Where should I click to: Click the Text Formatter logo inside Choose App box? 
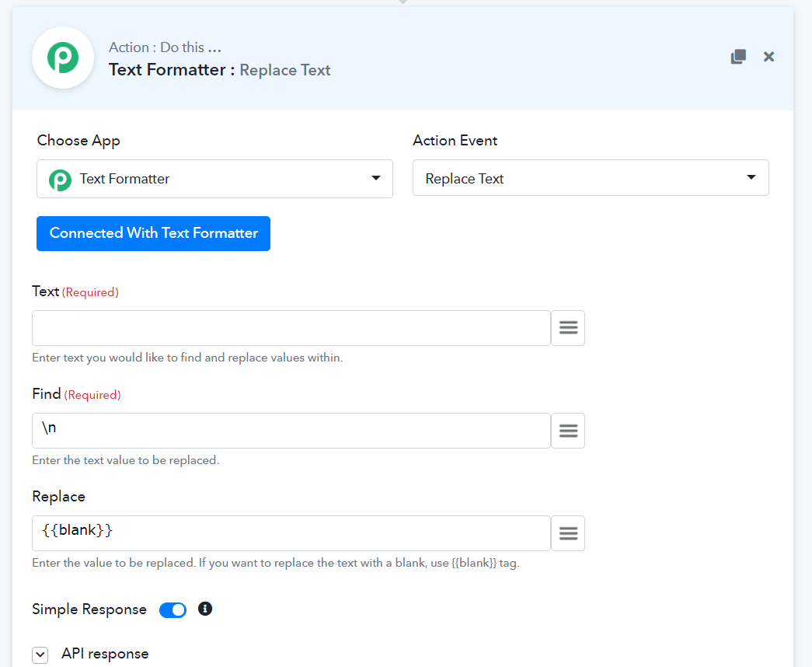[60, 180]
